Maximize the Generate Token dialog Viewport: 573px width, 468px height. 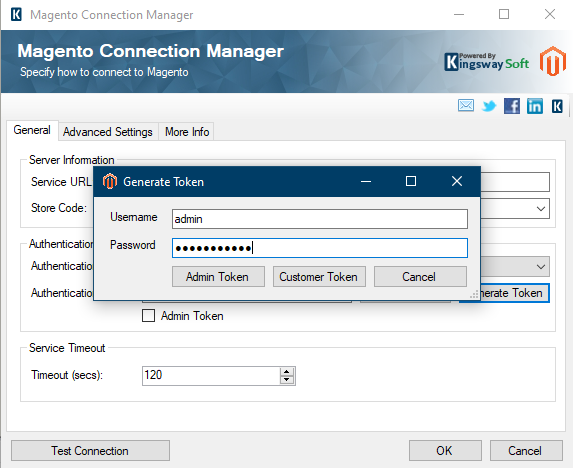click(411, 181)
